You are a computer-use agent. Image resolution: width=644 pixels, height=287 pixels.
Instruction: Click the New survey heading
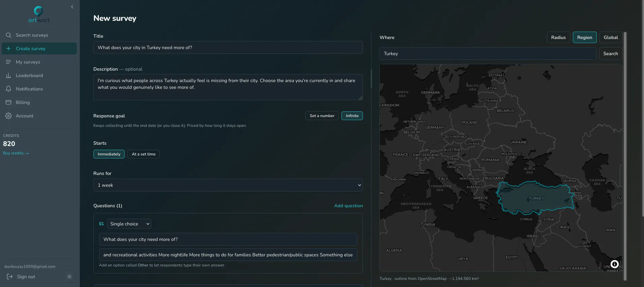click(x=115, y=18)
